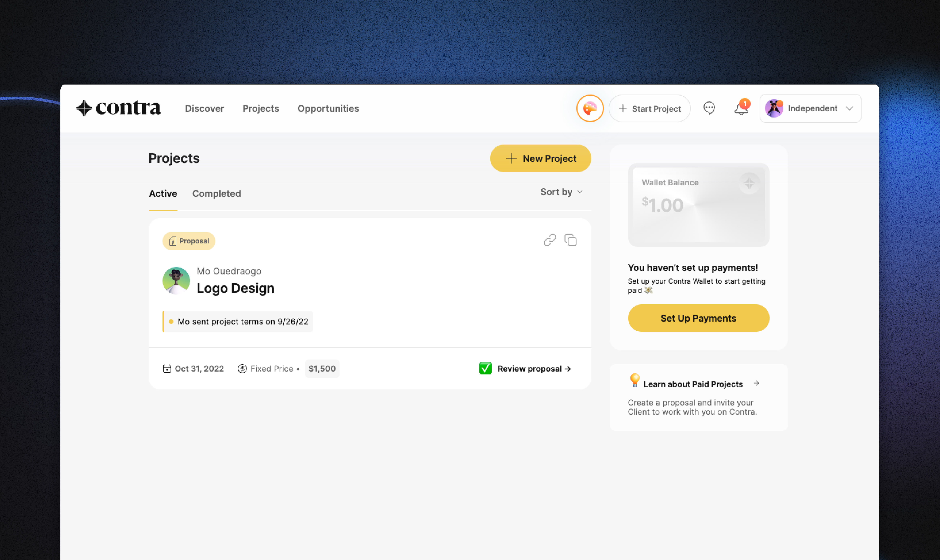Image resolution: width=940 pixels, height=560 pixels.
Task: Click the Proposal badge
Action: [189, 241]
